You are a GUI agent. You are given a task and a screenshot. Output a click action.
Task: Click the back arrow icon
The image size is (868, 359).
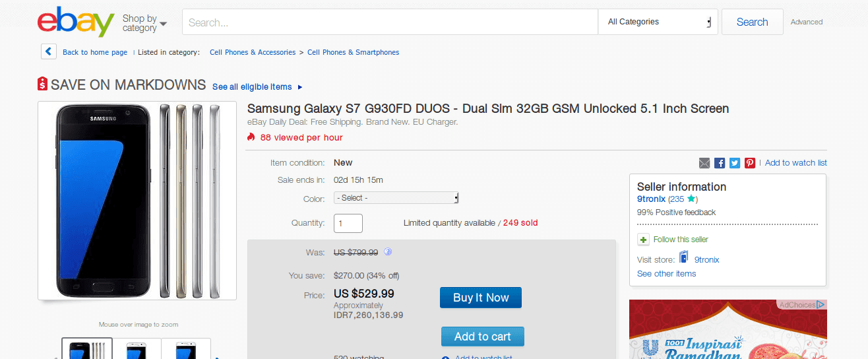click(48, 51)
